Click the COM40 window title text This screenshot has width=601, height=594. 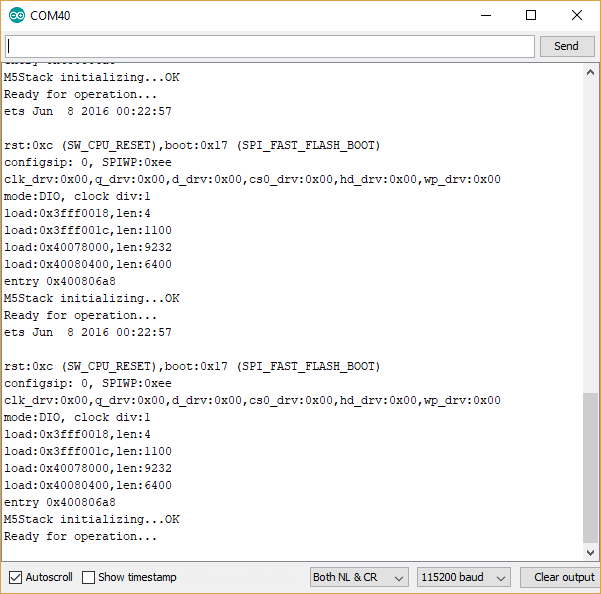point(50,16)
